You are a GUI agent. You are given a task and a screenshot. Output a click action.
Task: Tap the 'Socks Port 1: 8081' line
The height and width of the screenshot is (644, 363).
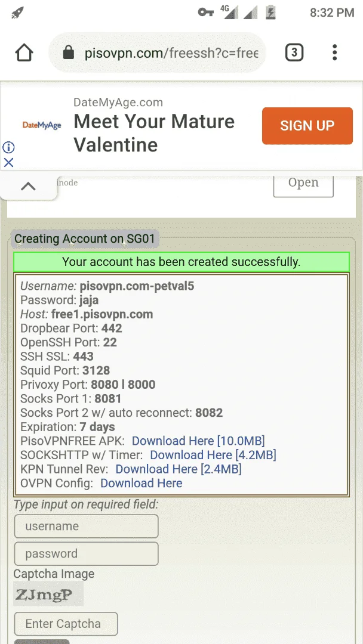[71, 398]
